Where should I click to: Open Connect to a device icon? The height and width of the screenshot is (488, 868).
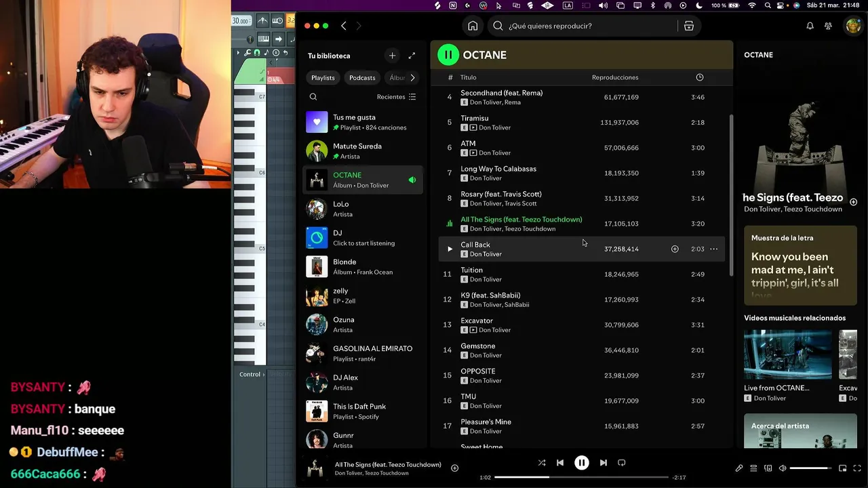[768, 468]
